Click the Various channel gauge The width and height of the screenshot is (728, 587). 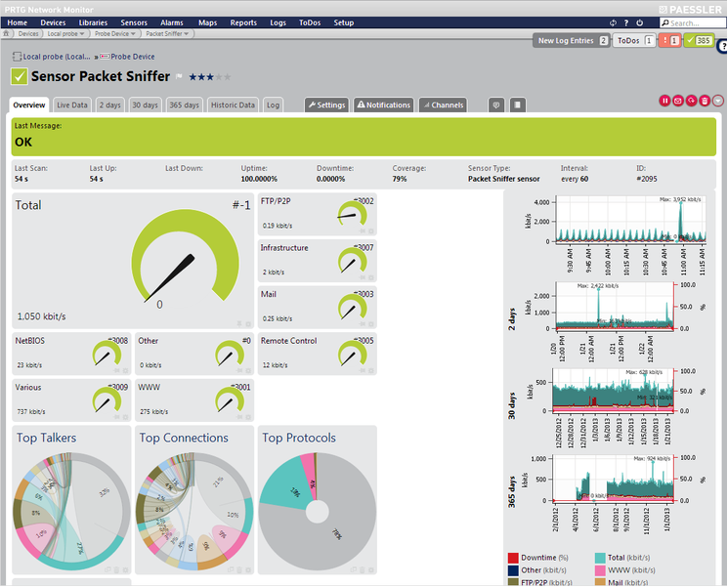pos(107,400)
